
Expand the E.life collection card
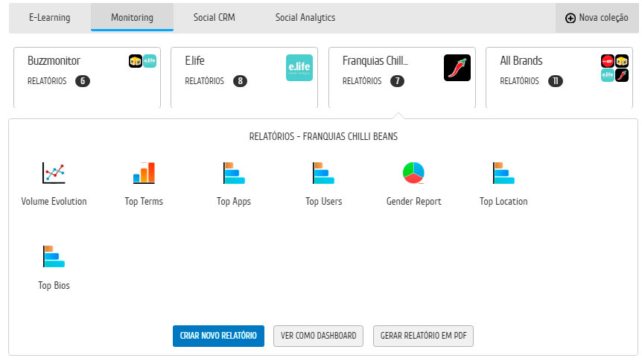[244, 77]
